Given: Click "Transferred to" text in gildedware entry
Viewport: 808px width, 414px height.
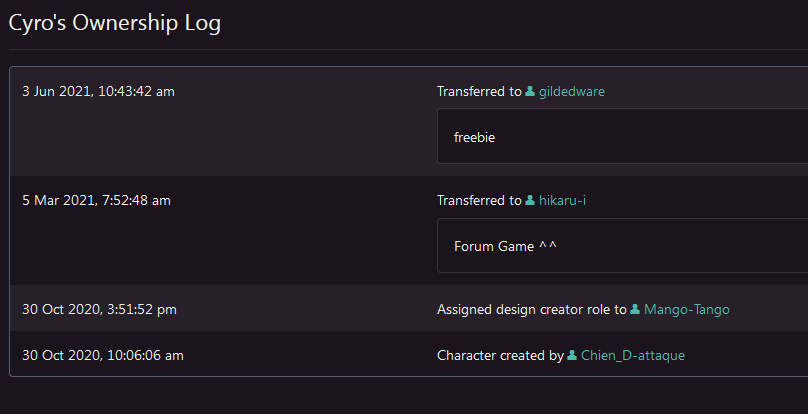Looking at the screenshot, I should (479, 92).
